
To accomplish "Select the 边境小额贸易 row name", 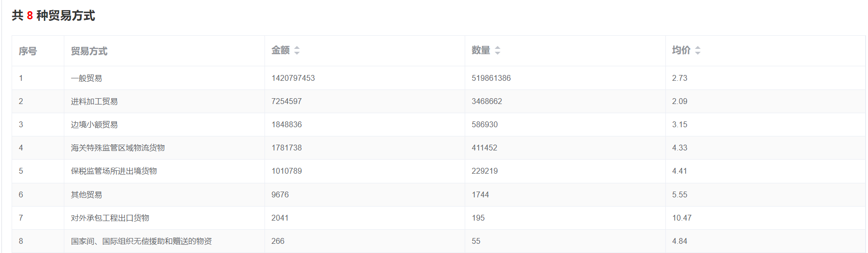I will (94, 124).
